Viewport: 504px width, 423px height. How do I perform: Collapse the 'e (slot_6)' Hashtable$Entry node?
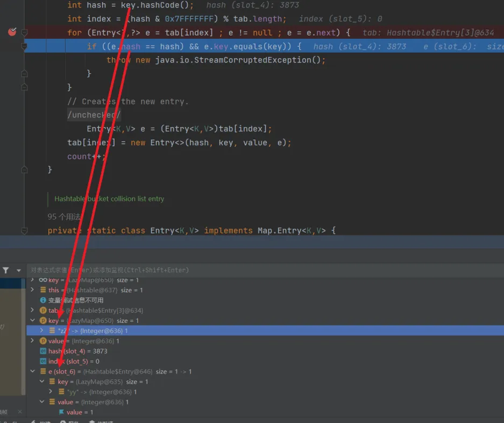[x=33, y=371]
